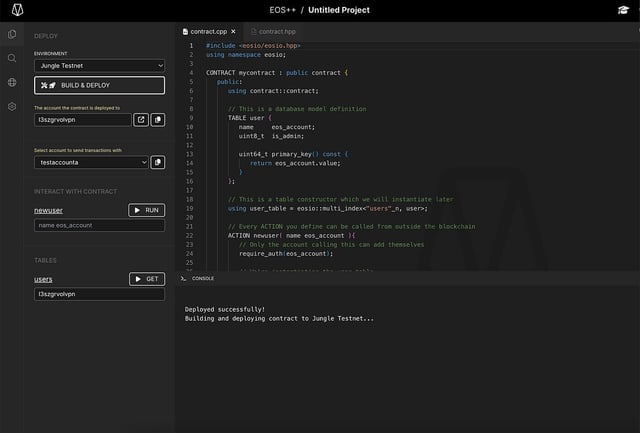Run the newuser action
Viewport: 640px width, 433px height.
[x=147, y=210]
